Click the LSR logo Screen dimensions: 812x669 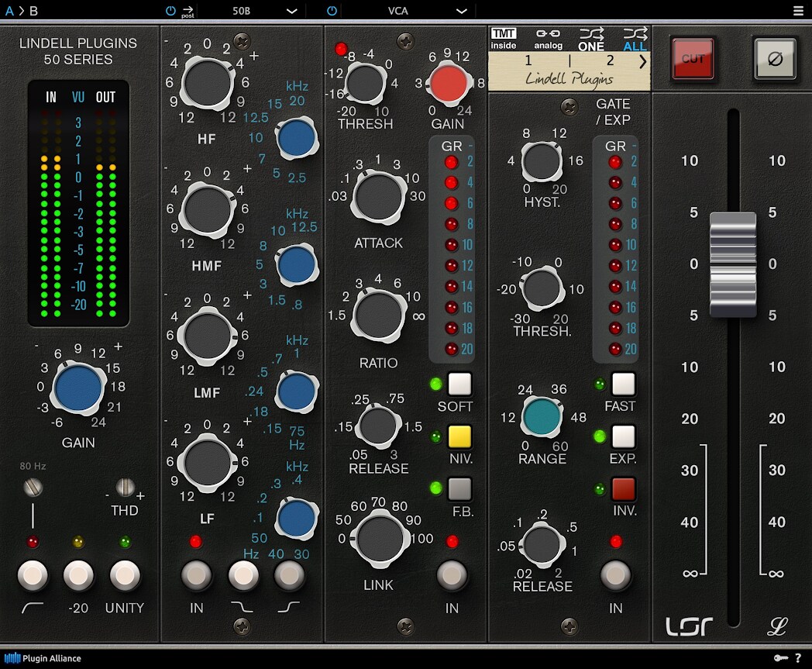(x=690, y=626)
